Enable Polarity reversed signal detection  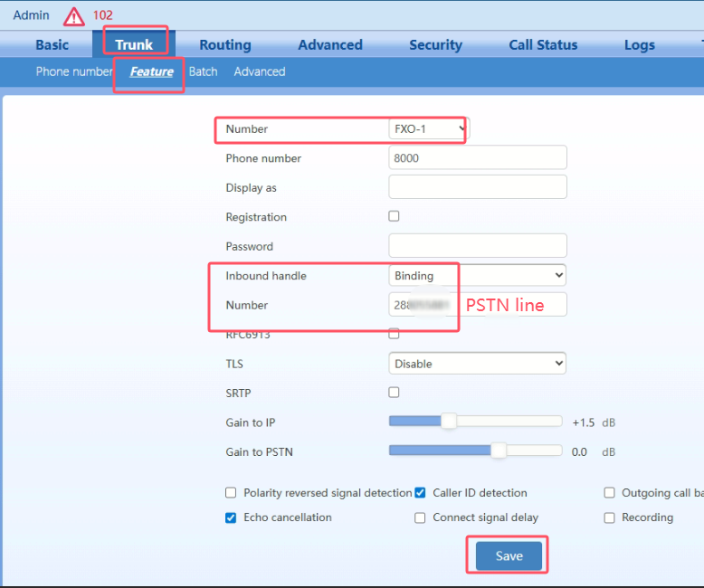pyautogui.click(x=231, y=493)
